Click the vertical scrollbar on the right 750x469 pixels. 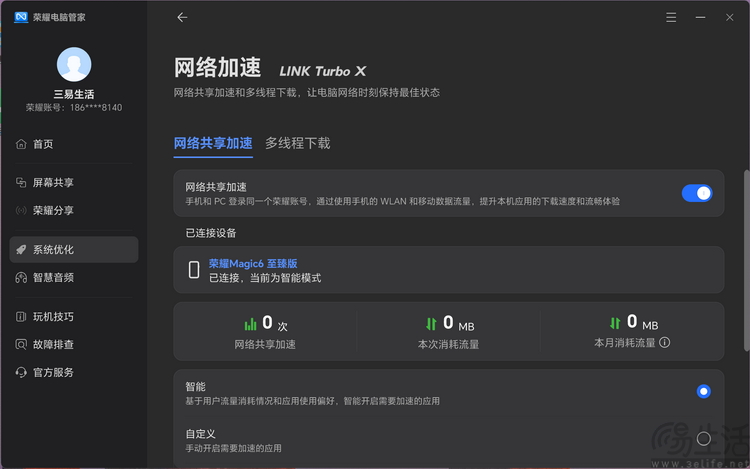click(746, 261)
